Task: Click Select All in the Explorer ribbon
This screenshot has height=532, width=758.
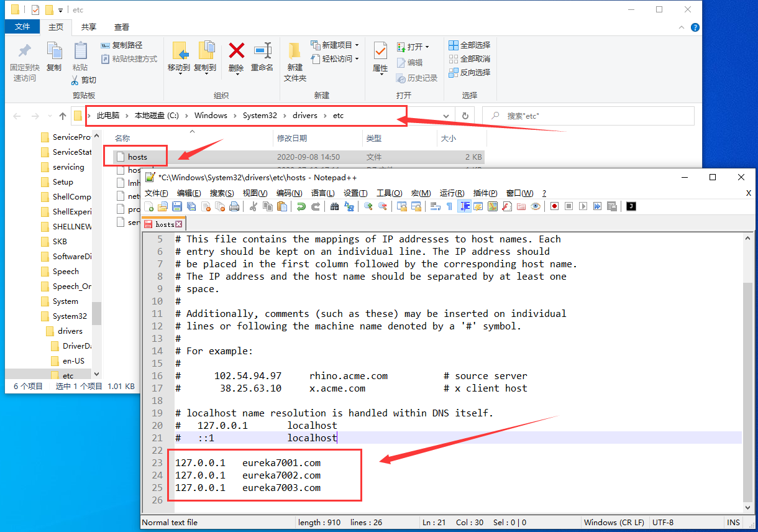Action: click(x=470, y=45)
